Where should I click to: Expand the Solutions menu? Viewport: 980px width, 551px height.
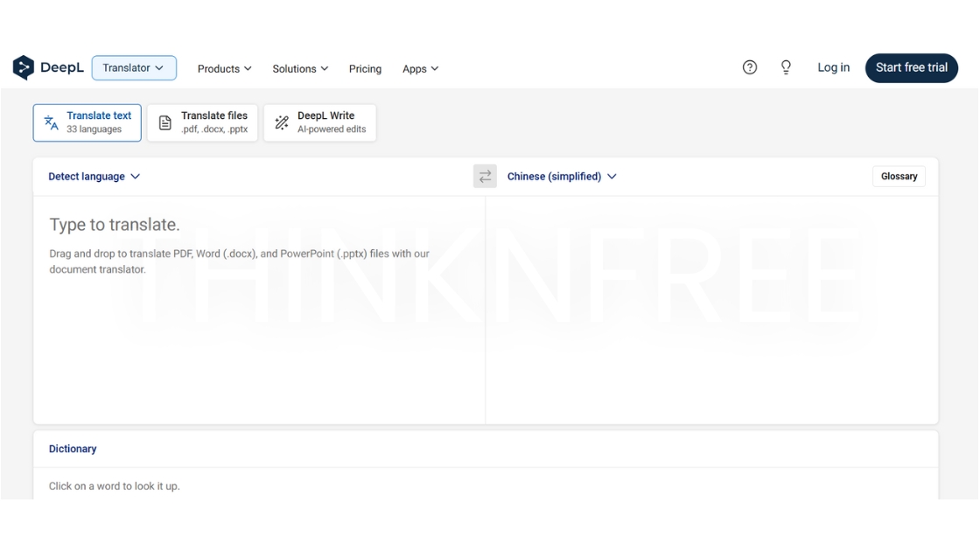click(300, 69)
